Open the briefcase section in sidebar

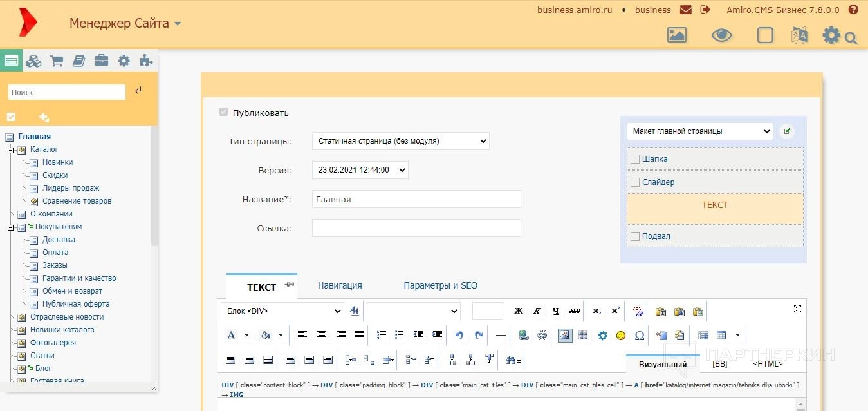(x=101, y=61)
